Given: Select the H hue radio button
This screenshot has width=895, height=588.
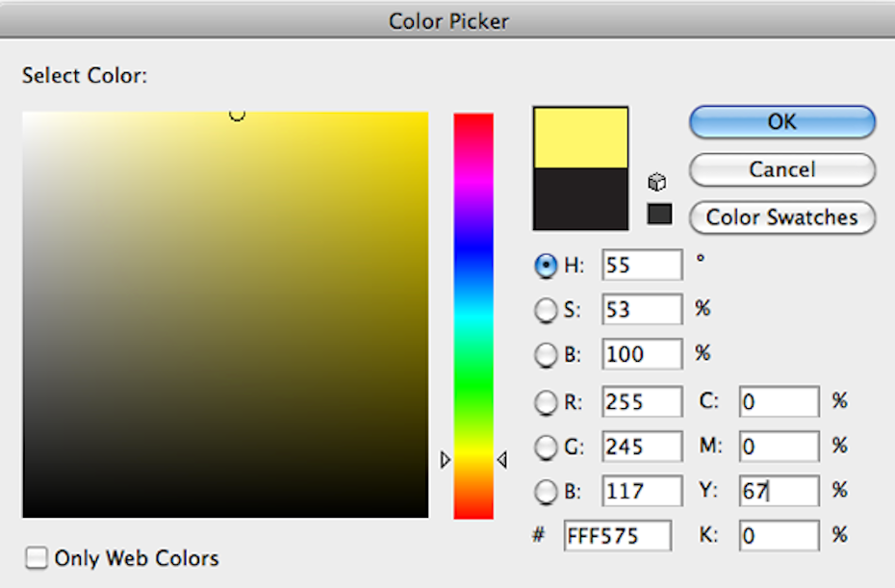Looking at the screenshot, I should pos(546,266).
